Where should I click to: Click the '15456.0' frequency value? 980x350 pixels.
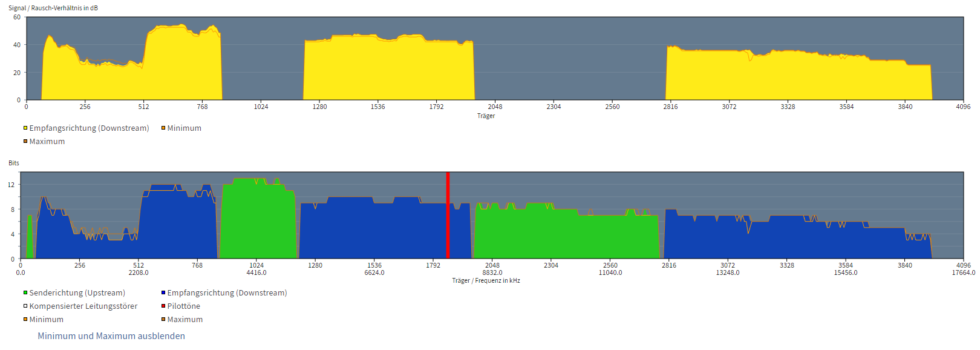[x=846, y=272]
